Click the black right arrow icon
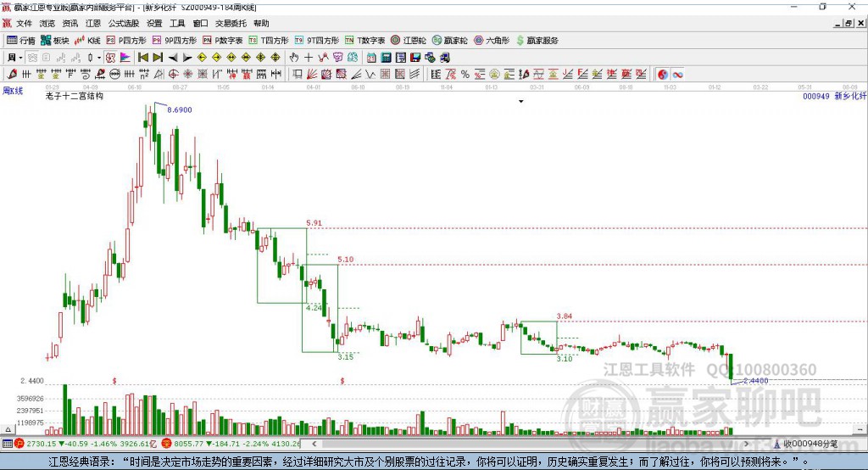 pyautogui.click(x=187, y=58)
